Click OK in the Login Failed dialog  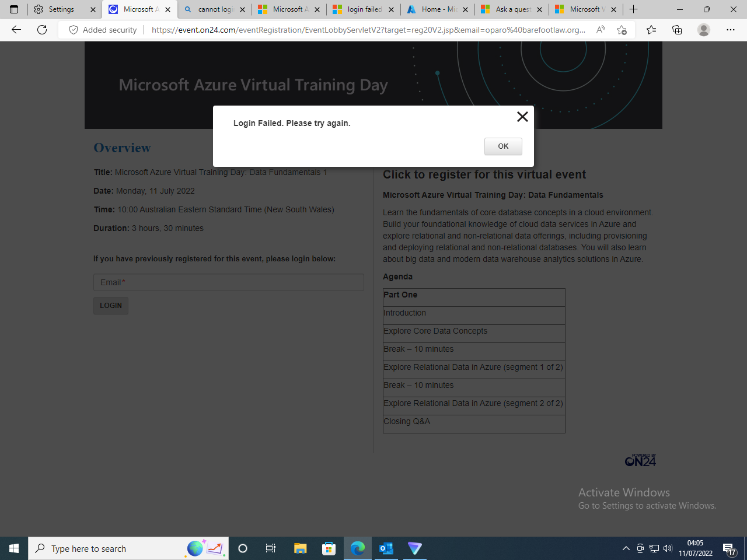pos(503,146)
